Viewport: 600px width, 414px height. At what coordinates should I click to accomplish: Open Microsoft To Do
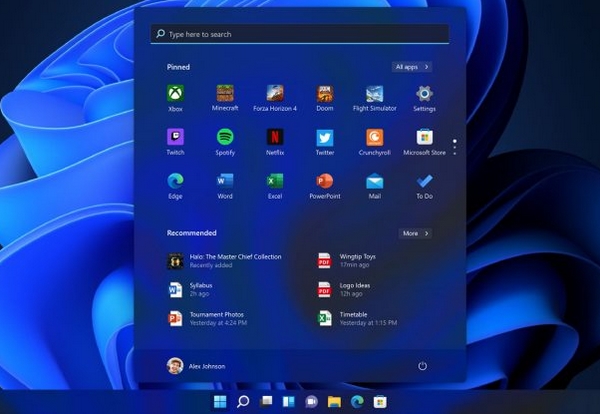(x=424, y=186)
